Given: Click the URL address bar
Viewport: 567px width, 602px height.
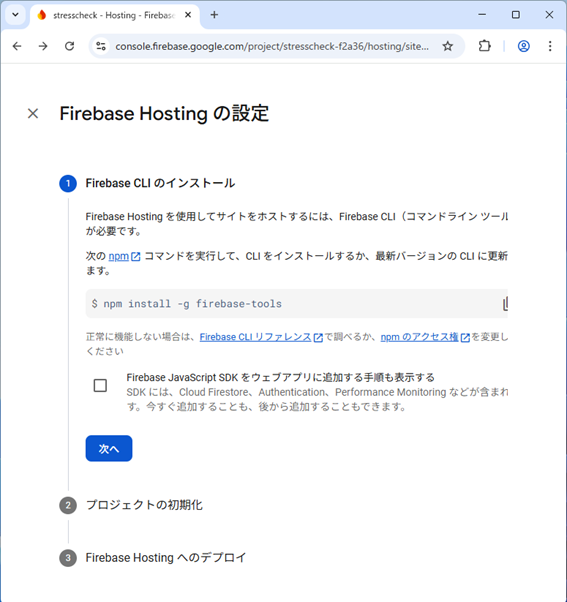Looking at the screenshot, I should [272, 46].
